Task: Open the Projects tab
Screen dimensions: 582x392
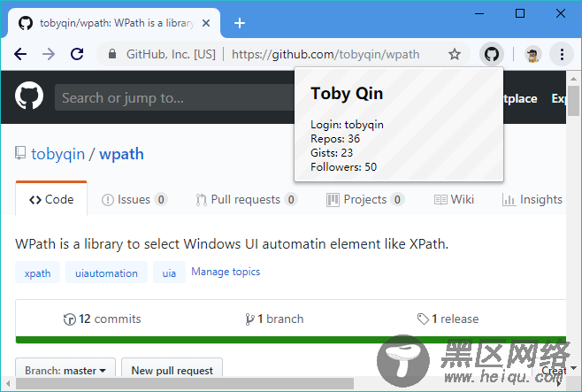Action: (365, 200)
